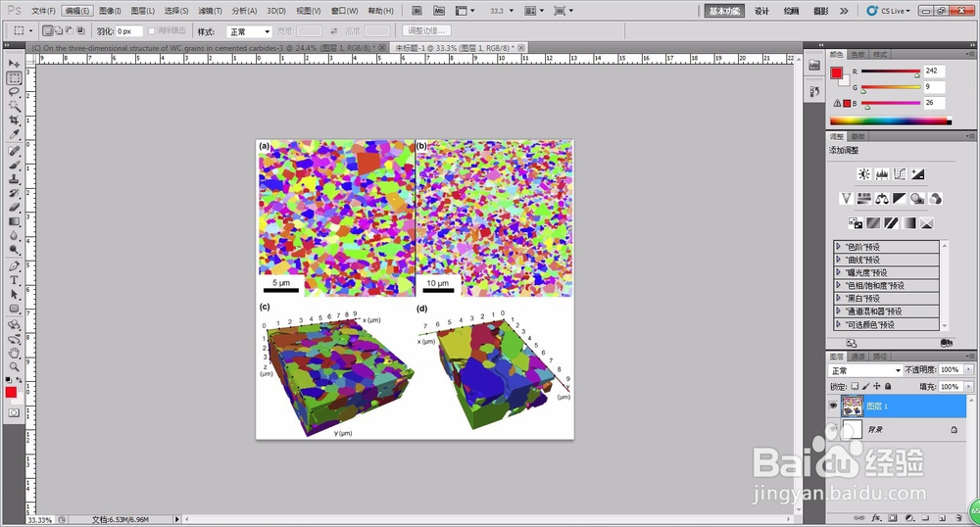Select 基本功能 workspace button
This screenshot has width=980, height=527.
click(x=724, y=11)
